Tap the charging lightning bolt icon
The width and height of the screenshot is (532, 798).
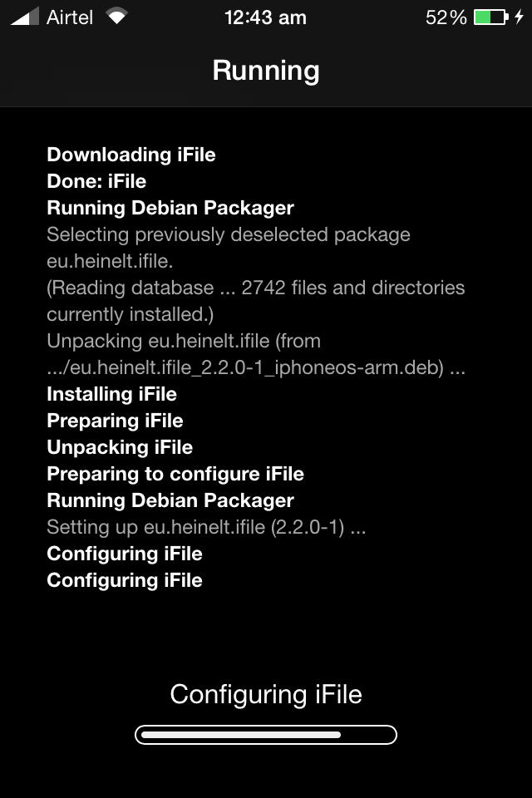(519, 17)
